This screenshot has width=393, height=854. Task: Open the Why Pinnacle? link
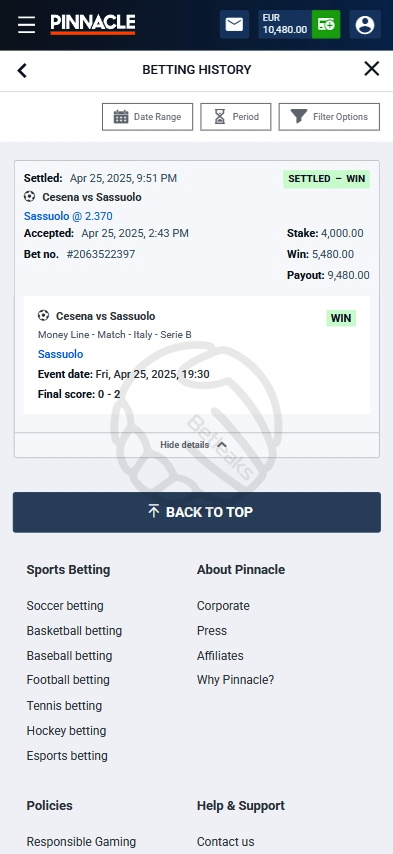[236, 680]
